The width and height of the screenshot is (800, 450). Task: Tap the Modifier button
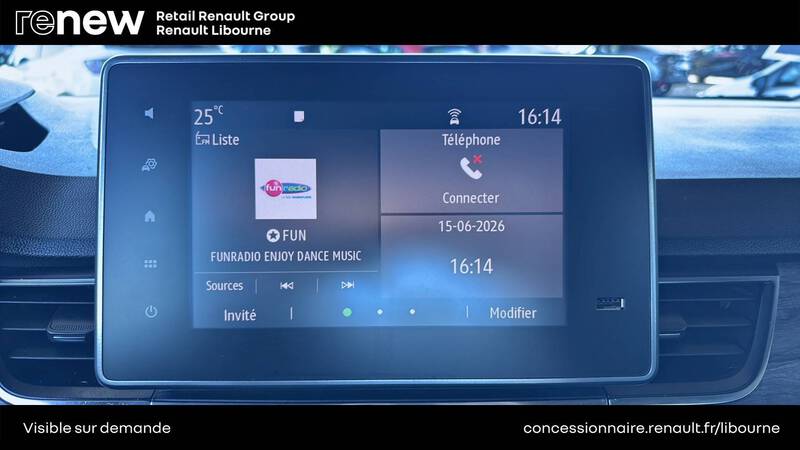513,313
